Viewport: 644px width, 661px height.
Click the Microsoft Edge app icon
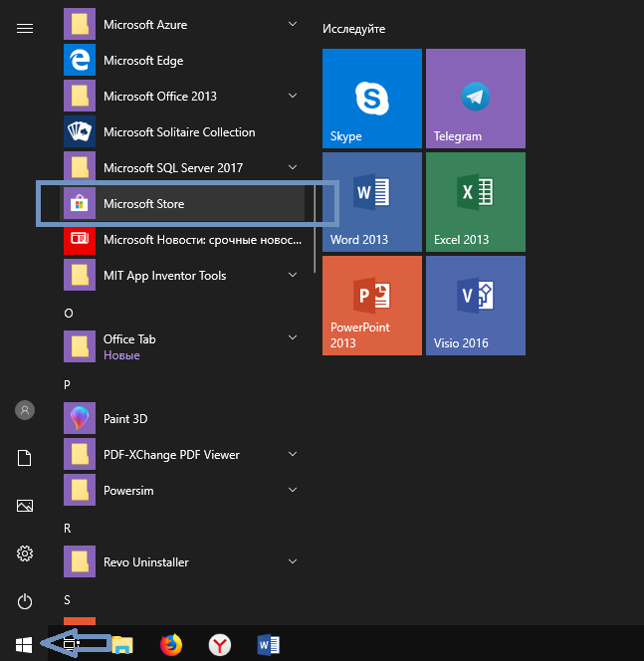80,60
